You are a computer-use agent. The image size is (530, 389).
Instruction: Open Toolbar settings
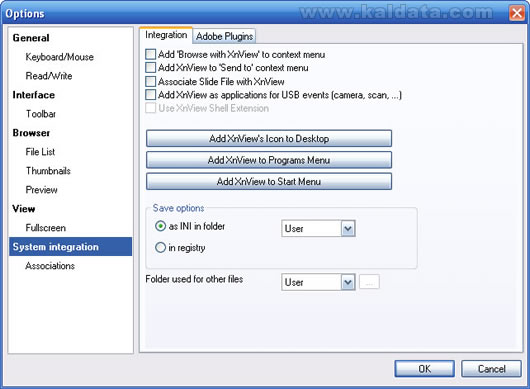pos(41,114)
